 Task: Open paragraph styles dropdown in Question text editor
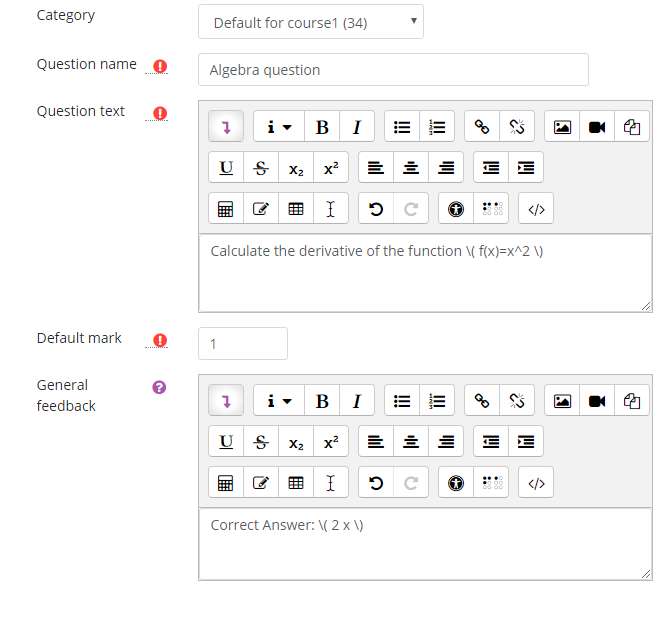click(x=278, y=127)
